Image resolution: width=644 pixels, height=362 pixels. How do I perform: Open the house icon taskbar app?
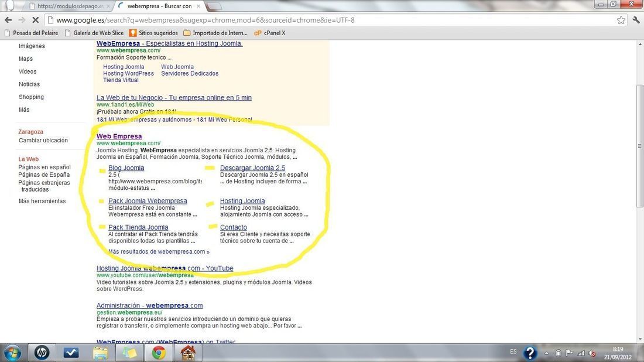click(188, 353)
